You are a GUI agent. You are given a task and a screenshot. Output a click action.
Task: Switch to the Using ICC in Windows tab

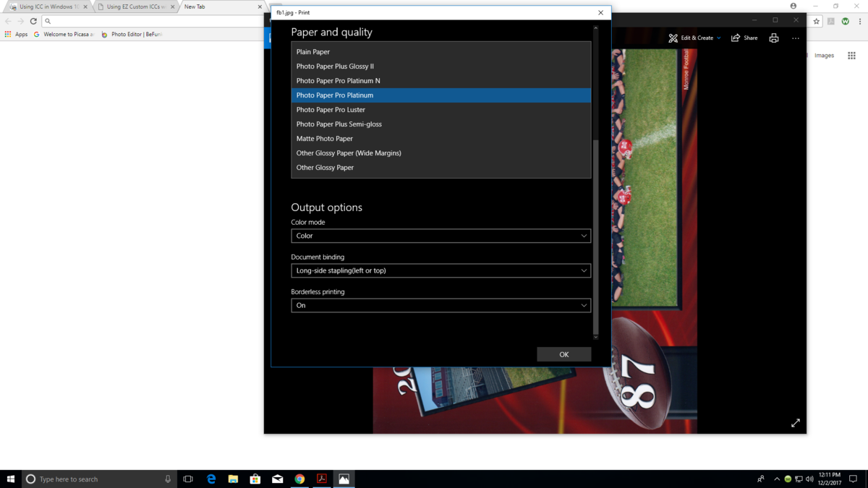(45, 7)
